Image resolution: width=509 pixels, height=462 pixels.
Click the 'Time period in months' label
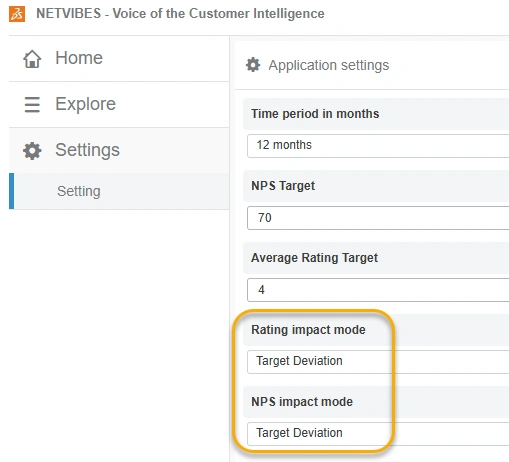point(315,114)
